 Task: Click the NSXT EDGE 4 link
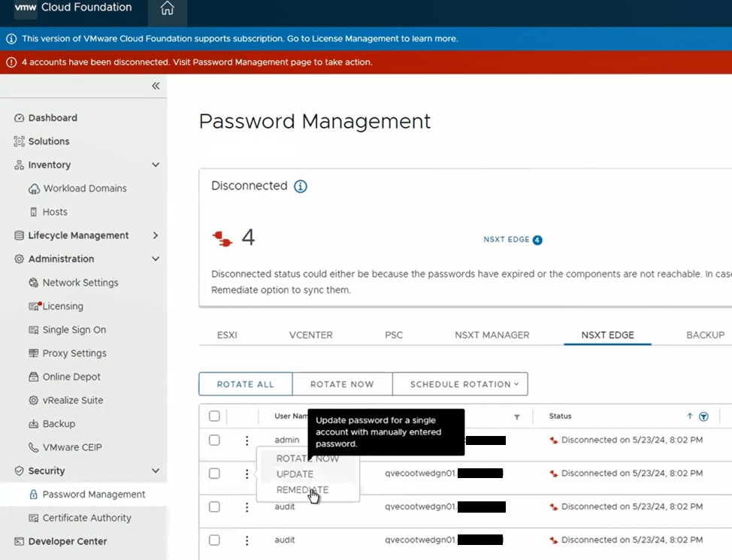513,240
